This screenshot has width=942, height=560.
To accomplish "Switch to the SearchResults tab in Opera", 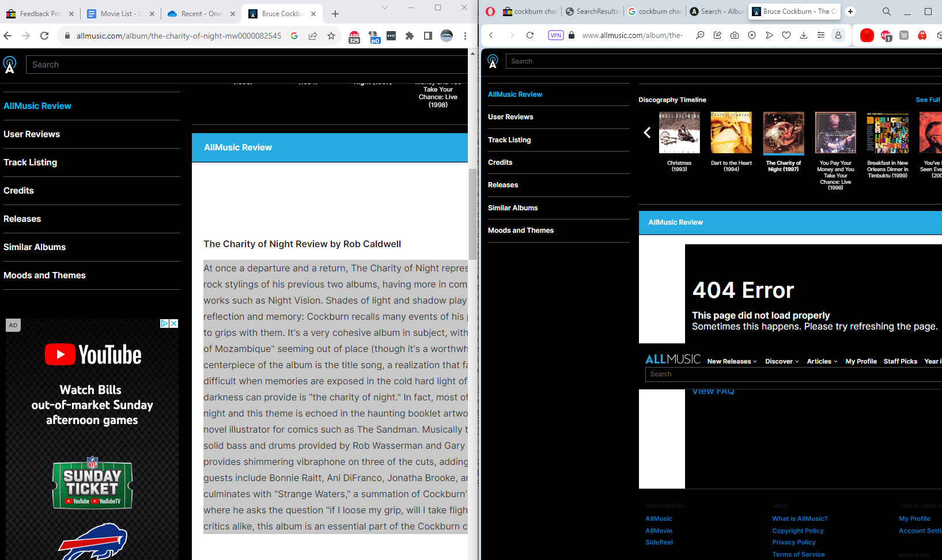I will [592, 12].
